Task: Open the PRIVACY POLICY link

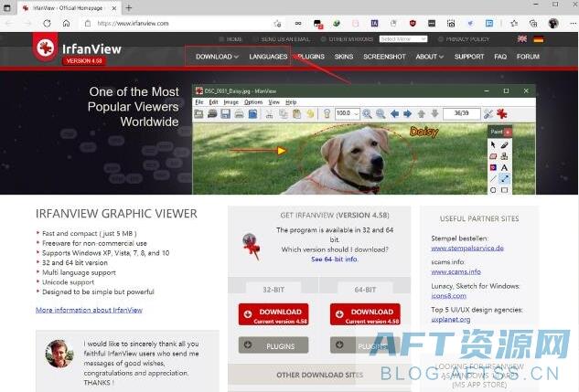Action: click(x=467, y=39)
